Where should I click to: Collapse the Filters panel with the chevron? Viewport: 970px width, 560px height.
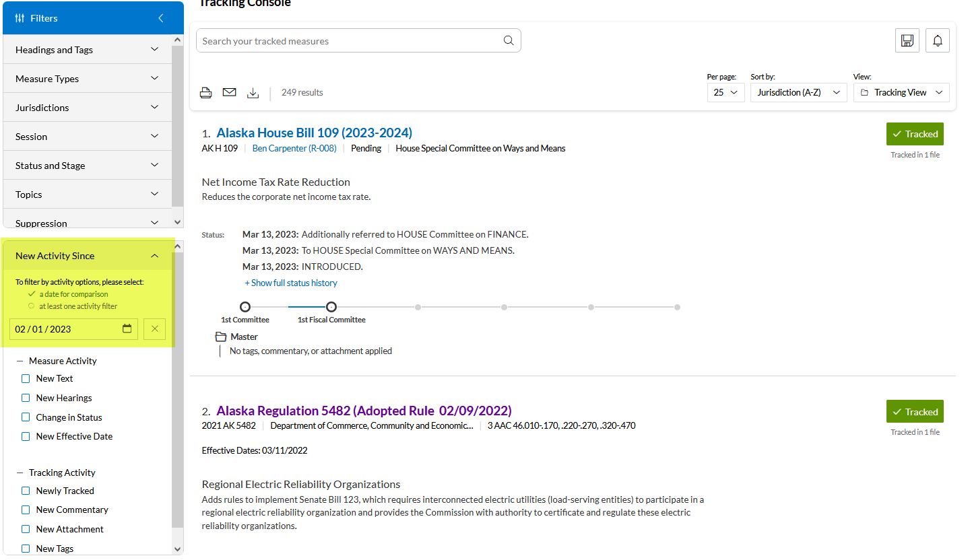[x=160, y=18]
